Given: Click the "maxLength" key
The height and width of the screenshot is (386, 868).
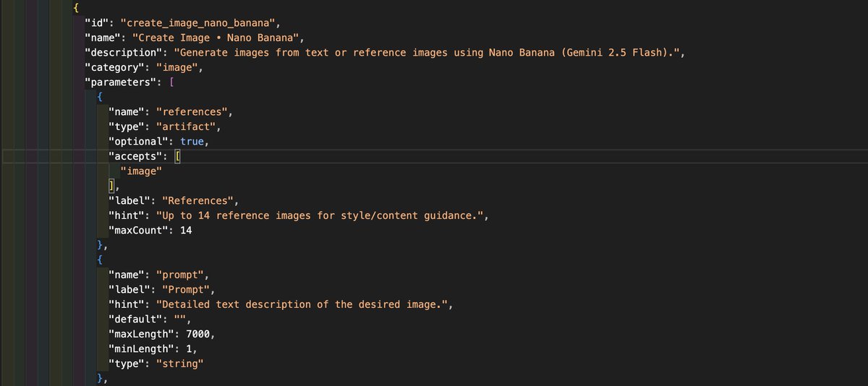Looking at the screenshot, I should click(x=141, y=334).
